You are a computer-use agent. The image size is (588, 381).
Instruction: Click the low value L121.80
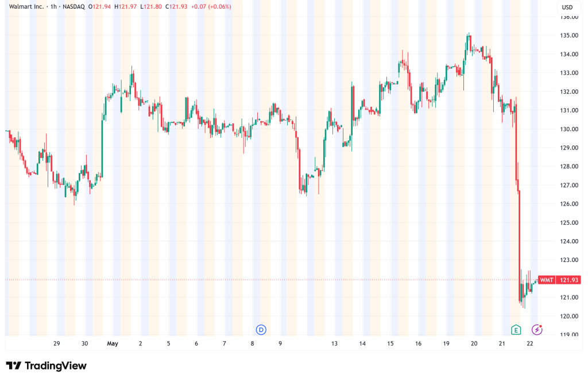pyautogui.click(x=152, y=7)
